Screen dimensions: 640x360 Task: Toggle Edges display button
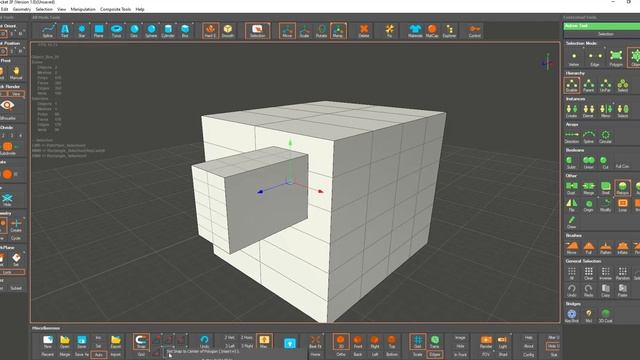[x=435, y=355]
